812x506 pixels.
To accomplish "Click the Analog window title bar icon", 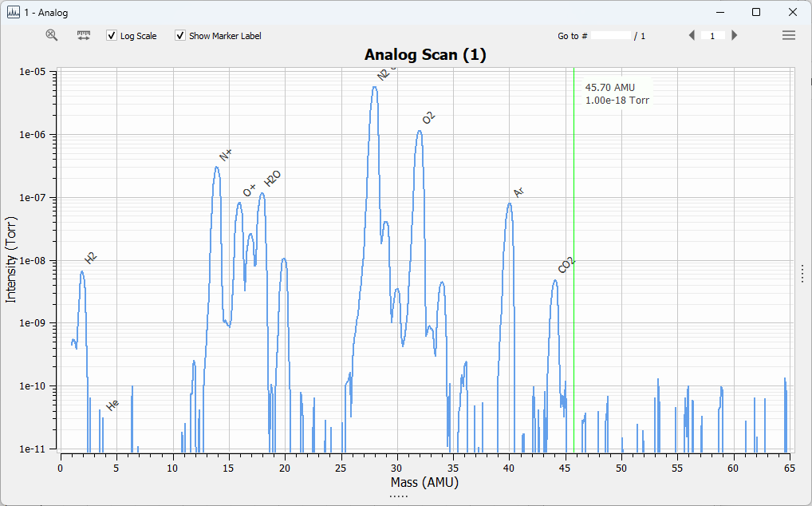I will (14, 12).
